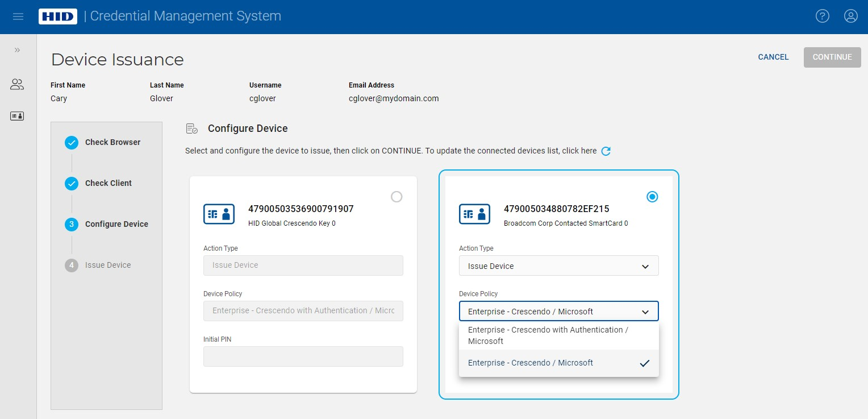Select the HID Global Crescendo Key radio button

click(x=397, y=197)
